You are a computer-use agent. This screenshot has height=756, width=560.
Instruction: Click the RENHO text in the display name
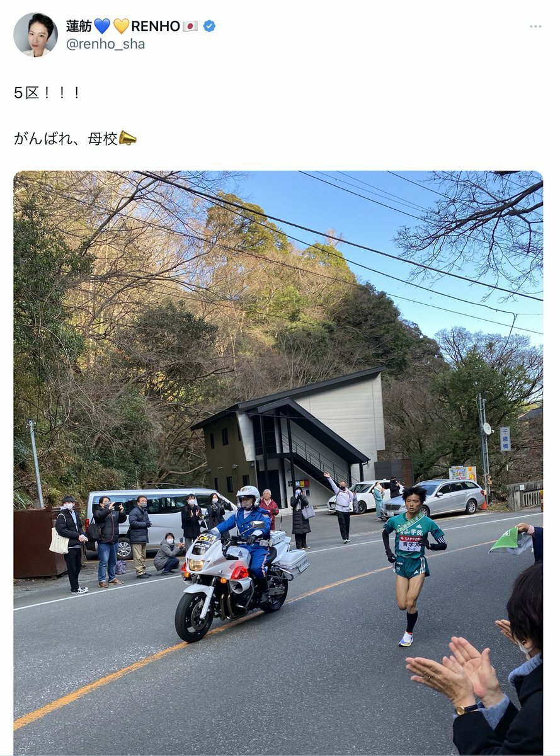click(156, 26)
